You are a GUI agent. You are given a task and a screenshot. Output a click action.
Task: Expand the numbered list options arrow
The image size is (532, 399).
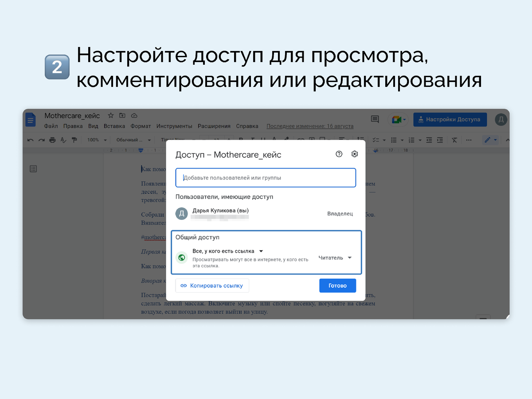pyautogui.click(x=419, y=140)
